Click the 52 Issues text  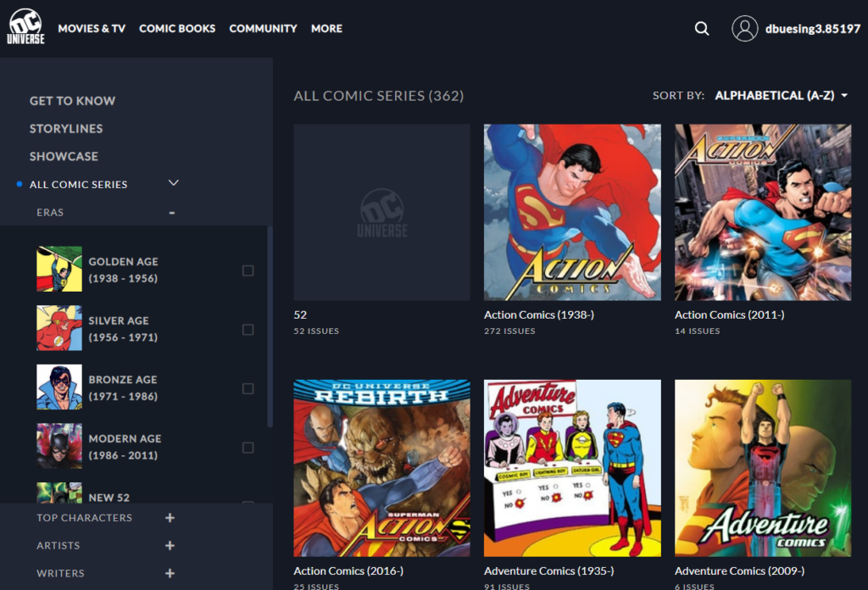tap(316, 331)
